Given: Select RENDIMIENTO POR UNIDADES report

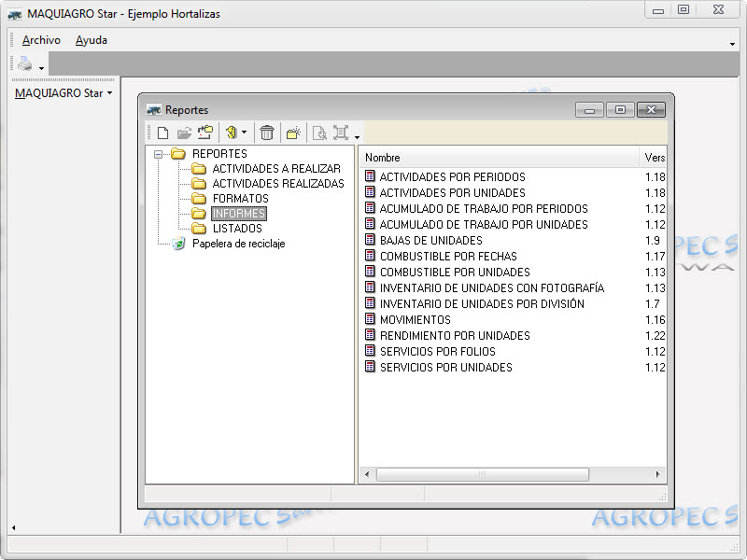Looking at the screenshot, I should (x=455, y=336).
